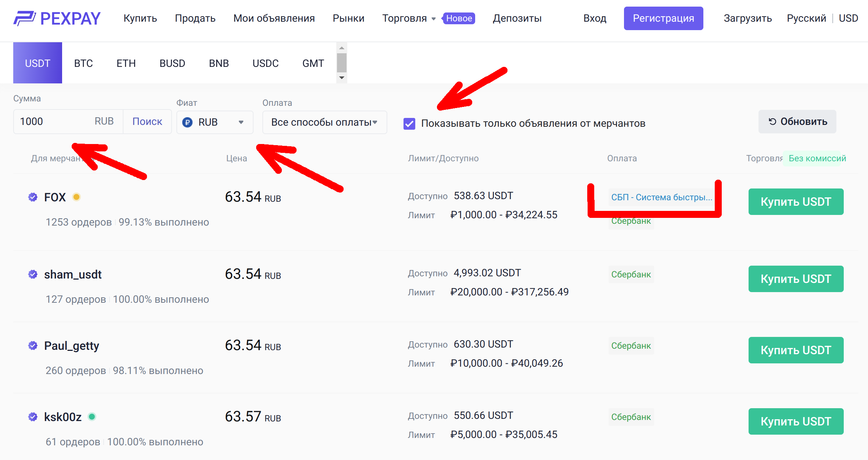Click the green online dot next to ksk00z
This screenshot has width=868, height=460.
(92, 417)
